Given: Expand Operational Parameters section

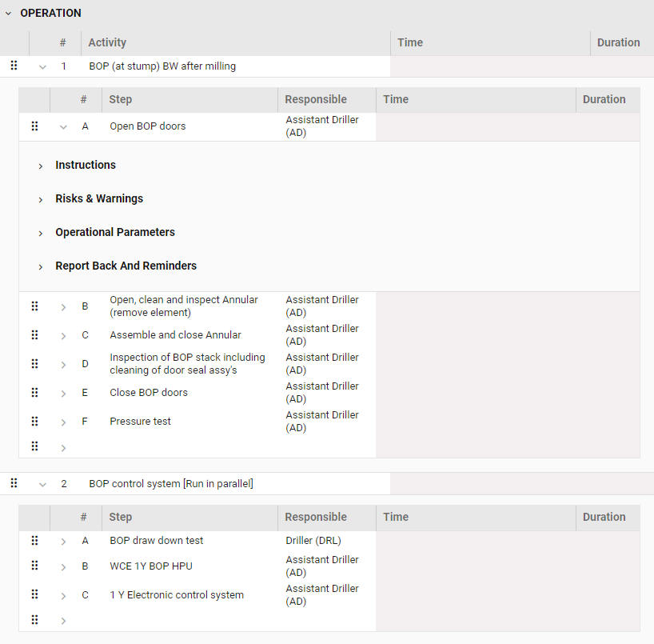Looking at the screenshot, I should coord(41,233).
